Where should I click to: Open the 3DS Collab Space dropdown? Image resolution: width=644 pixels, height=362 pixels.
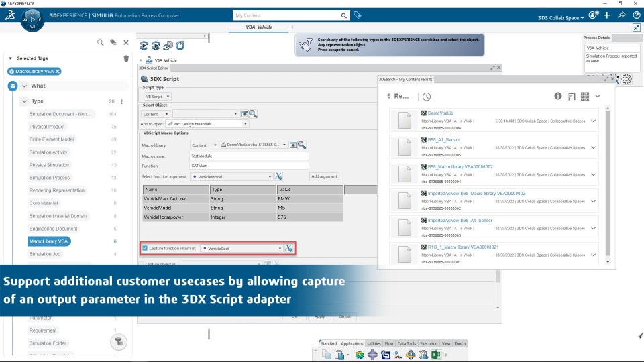point(561,17)
